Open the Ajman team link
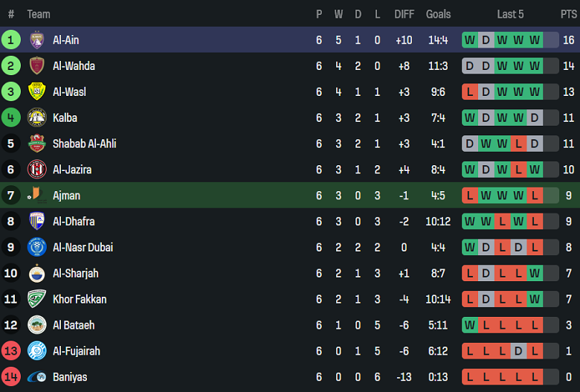 point(66,196)
